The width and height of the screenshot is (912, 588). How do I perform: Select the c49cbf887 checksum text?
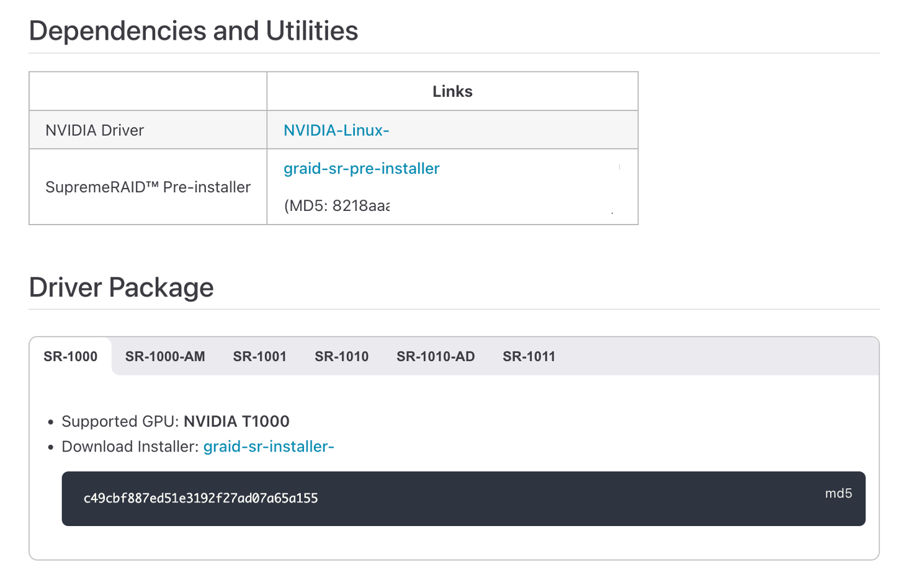point(200,498)
